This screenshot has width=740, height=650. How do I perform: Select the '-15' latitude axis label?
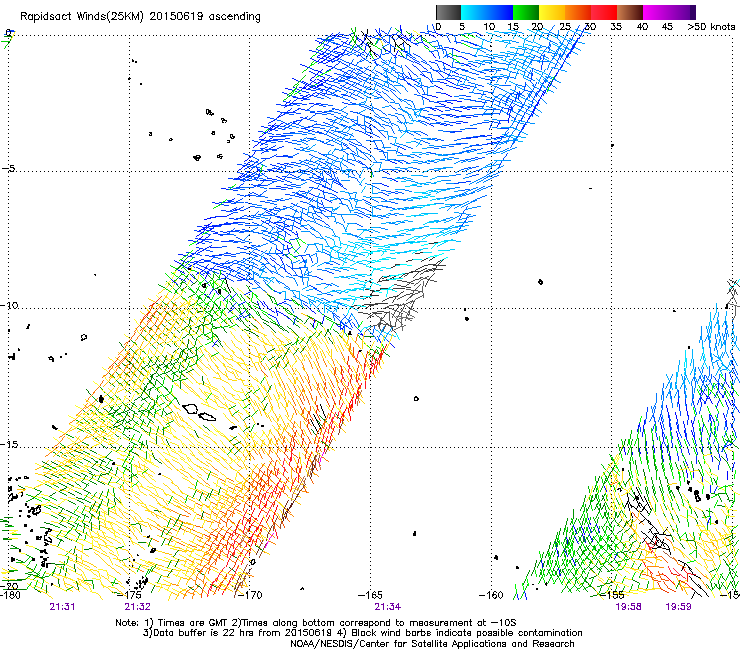click(x=9, y=445)
